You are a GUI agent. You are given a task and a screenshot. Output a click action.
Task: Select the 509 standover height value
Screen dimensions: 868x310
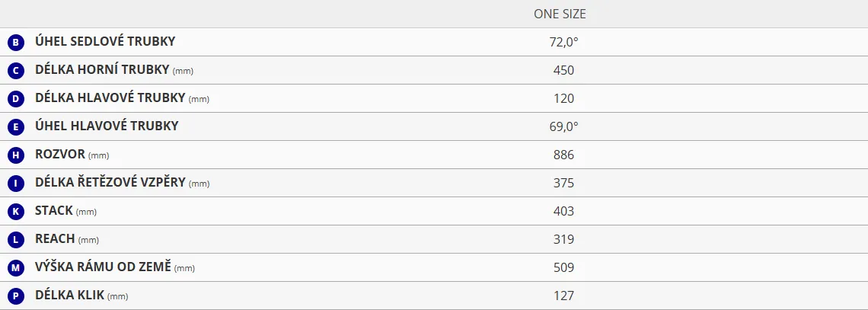tap(563, 268)
